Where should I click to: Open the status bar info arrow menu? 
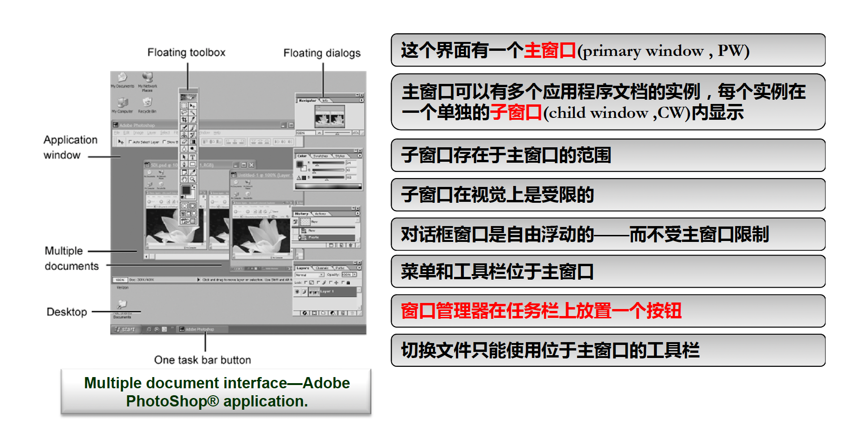click(199, 280)
